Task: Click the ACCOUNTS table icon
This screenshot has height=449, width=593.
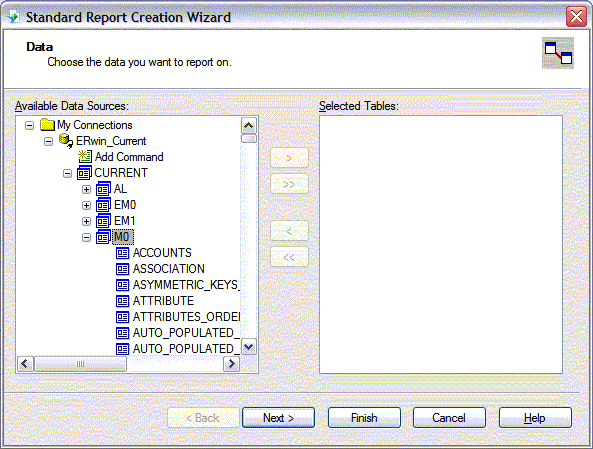Action: click(122, 253)
